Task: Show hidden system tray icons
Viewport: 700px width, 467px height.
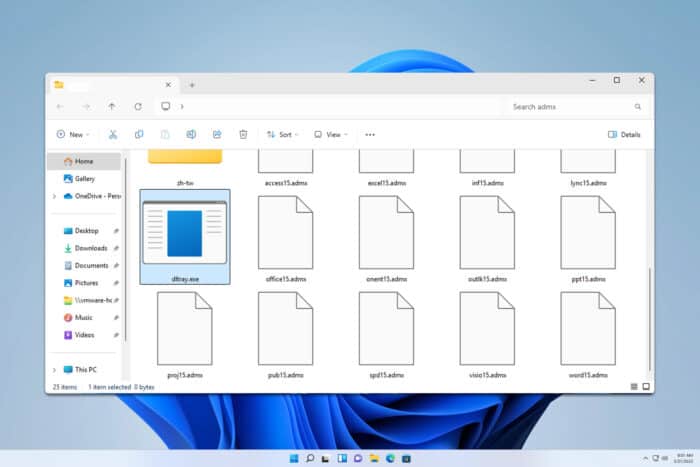Action: pos(645,459)
